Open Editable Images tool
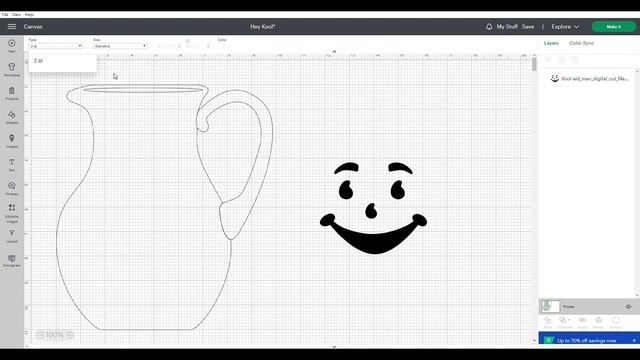The width and height of the screenshot is (640, 360). pos(12,213)
